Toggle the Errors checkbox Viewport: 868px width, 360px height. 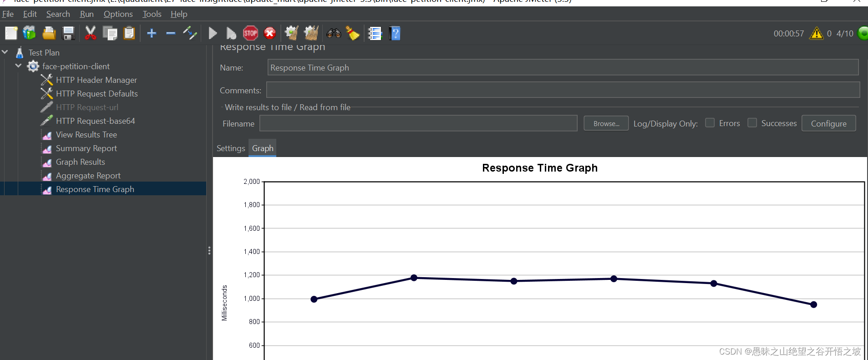710,123
